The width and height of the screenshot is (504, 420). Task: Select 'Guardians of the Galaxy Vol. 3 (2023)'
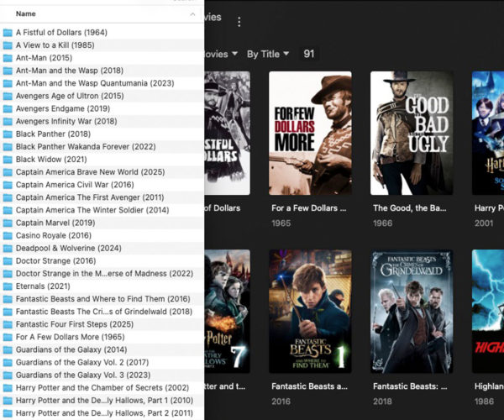pyautogui.click(x=102, y=375)
